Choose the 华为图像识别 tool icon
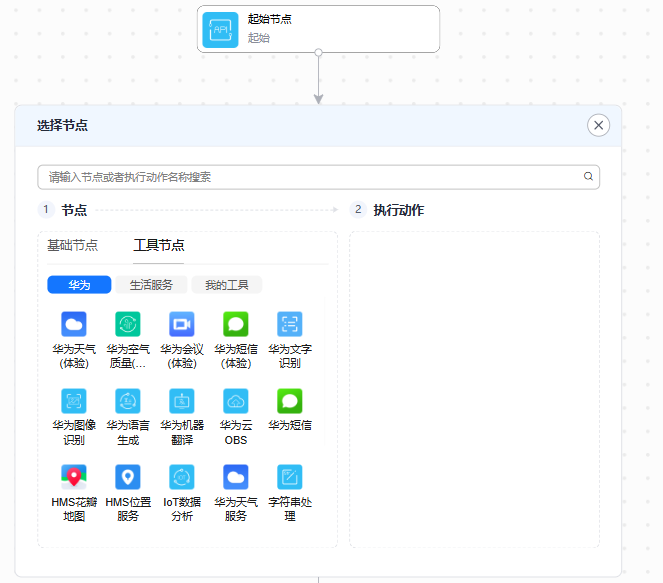663x583 pixels. click(74, 401)
